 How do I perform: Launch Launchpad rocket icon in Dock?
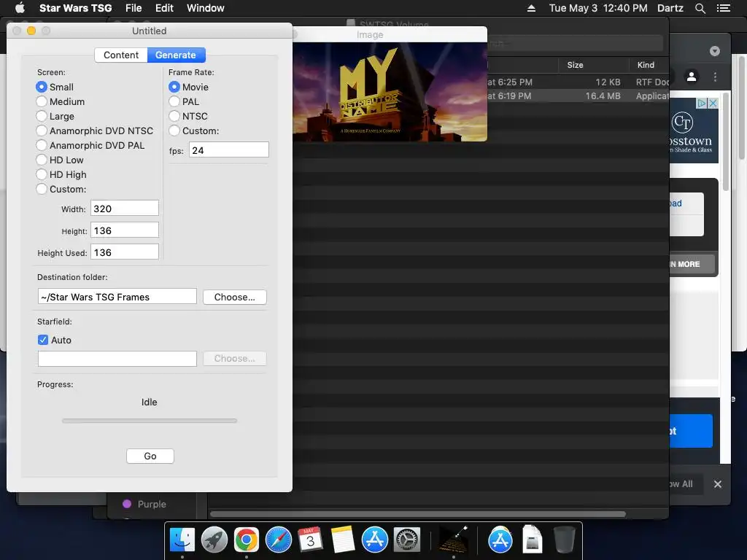point(214,540)
